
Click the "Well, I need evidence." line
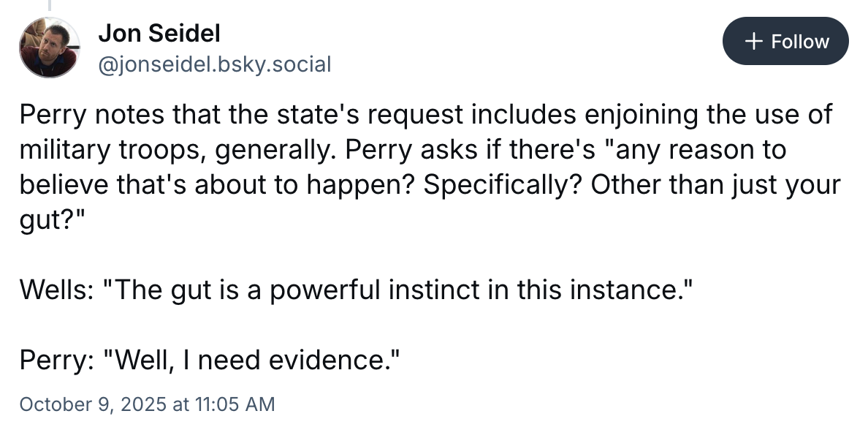tap(254, 360)
